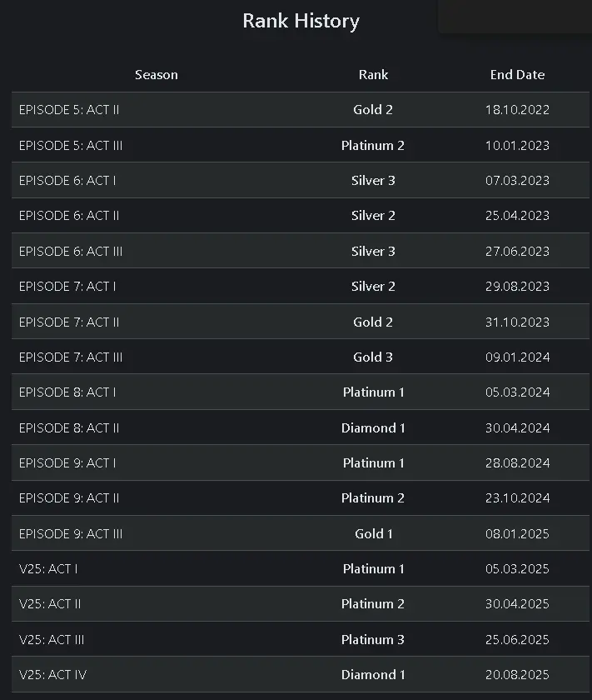
Task: Click Diamond 1 rank in Episode 8: Act II
Action: click(373, 428)
